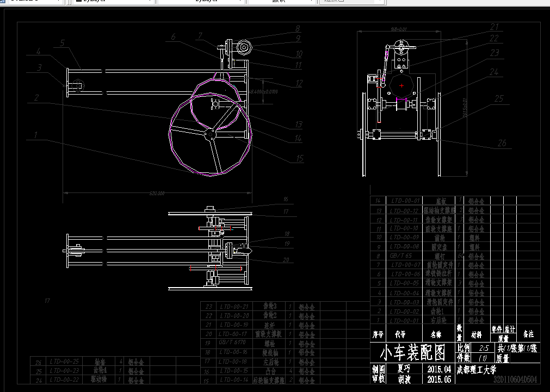550x392 pixels.
Task: Click part code LTD-00-04 in parts list
Action: tap(404, 293)
